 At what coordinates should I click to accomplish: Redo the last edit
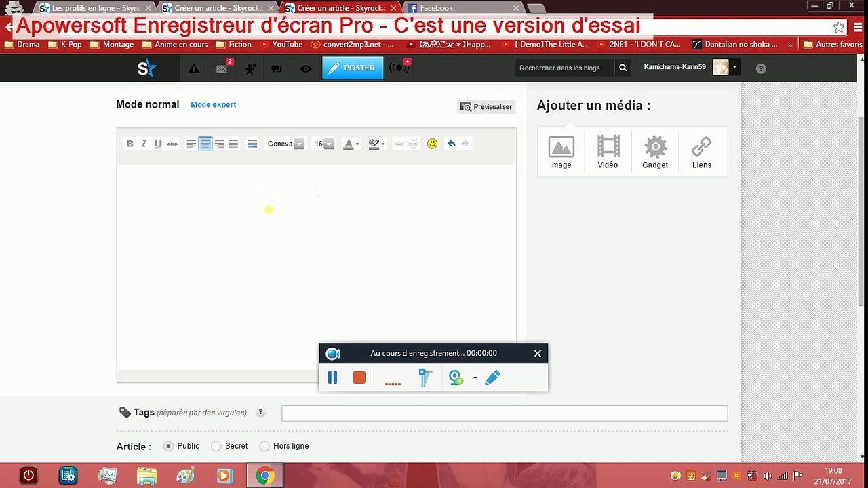pyautogui.click(x=465, y=144)
